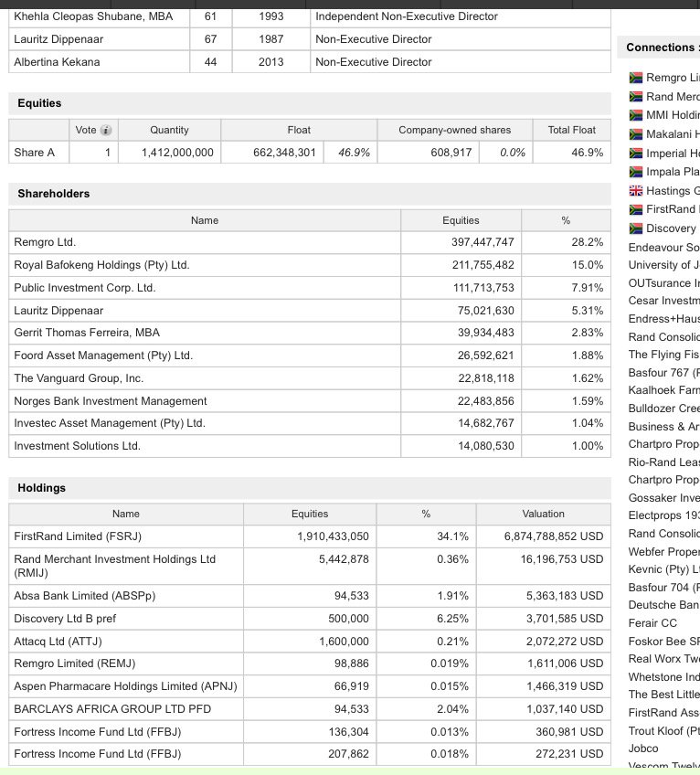
Task: Open Rand Merchant Investment Holdings Ltd (RMIJ)
Action: [115, 566]
